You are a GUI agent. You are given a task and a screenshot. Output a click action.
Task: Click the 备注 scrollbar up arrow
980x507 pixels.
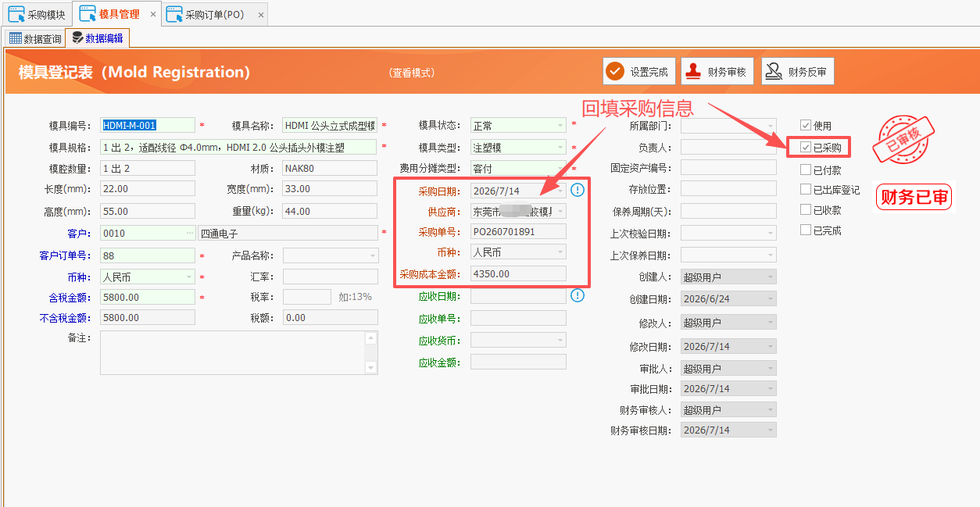coord(371,337)
